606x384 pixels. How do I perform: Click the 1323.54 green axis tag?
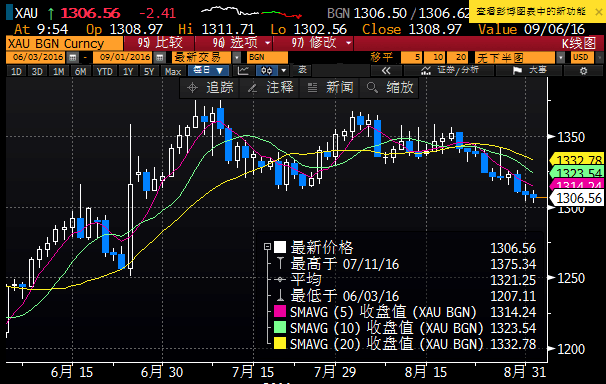576,172
